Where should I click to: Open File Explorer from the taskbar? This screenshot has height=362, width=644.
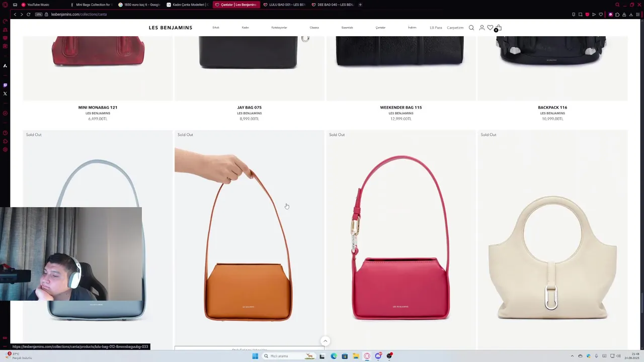tap(356, 356)
